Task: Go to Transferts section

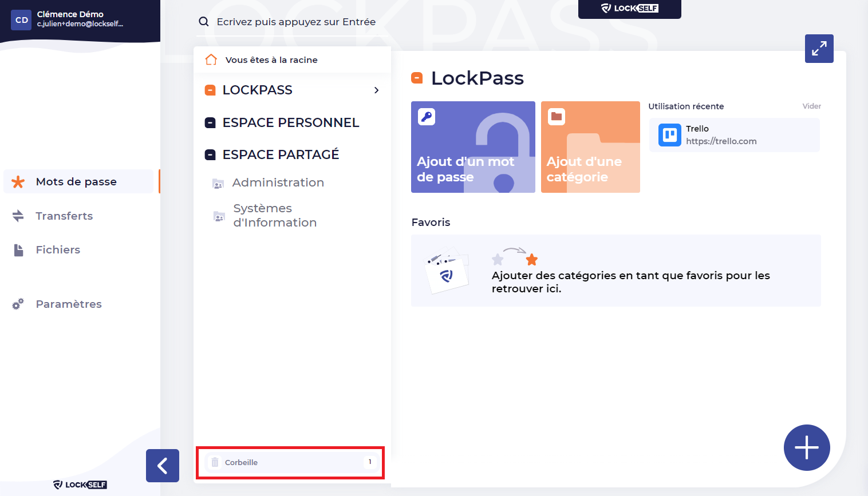Action: pyautogui.click(x=64, y=216)
